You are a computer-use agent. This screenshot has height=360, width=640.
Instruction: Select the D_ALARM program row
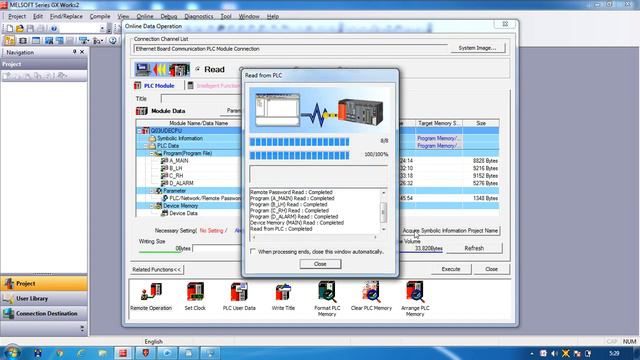click(317, 183)
